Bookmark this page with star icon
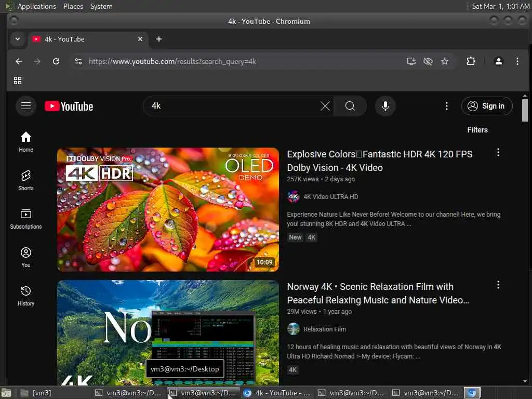 [445, 61]
